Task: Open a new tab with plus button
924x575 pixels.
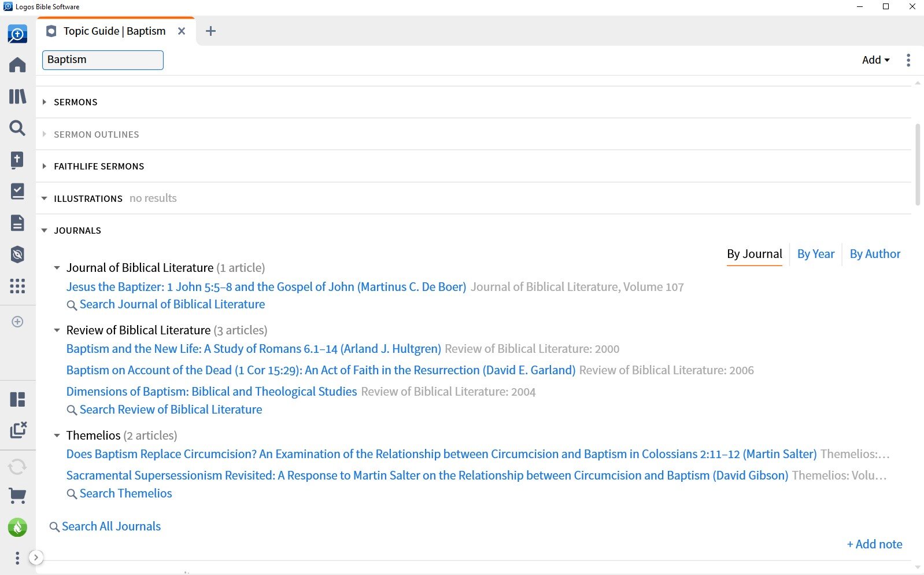Action: 210,31
